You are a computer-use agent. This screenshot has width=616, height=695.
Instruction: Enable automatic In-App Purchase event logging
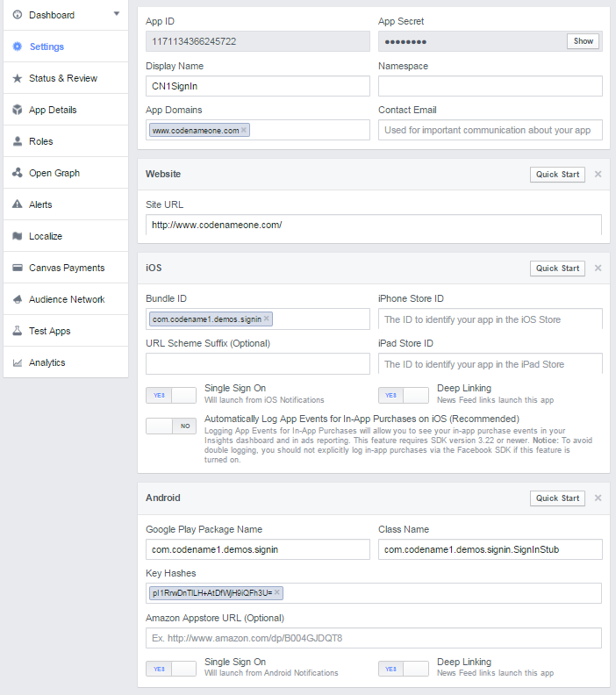point(171,426)
